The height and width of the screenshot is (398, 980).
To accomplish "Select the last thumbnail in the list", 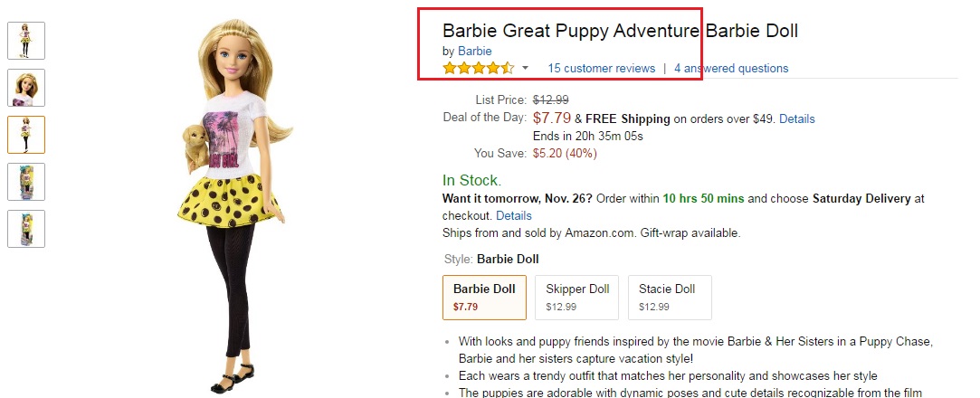I will 26,229.
